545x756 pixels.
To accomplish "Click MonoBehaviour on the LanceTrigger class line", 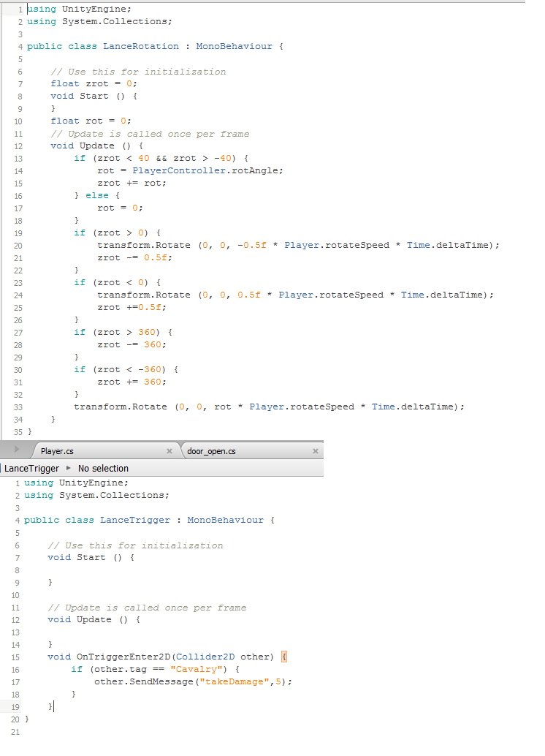I will pos(226,521).
